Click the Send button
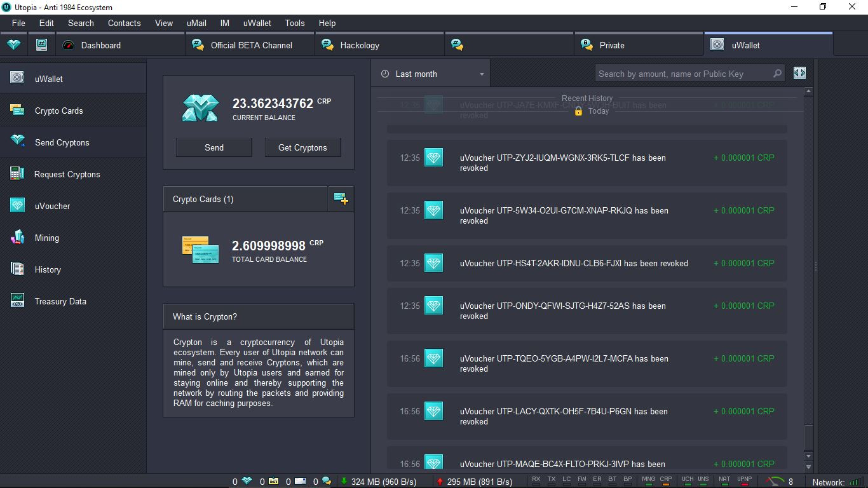This screenshot has width=868, height=488. click(214, 147)
